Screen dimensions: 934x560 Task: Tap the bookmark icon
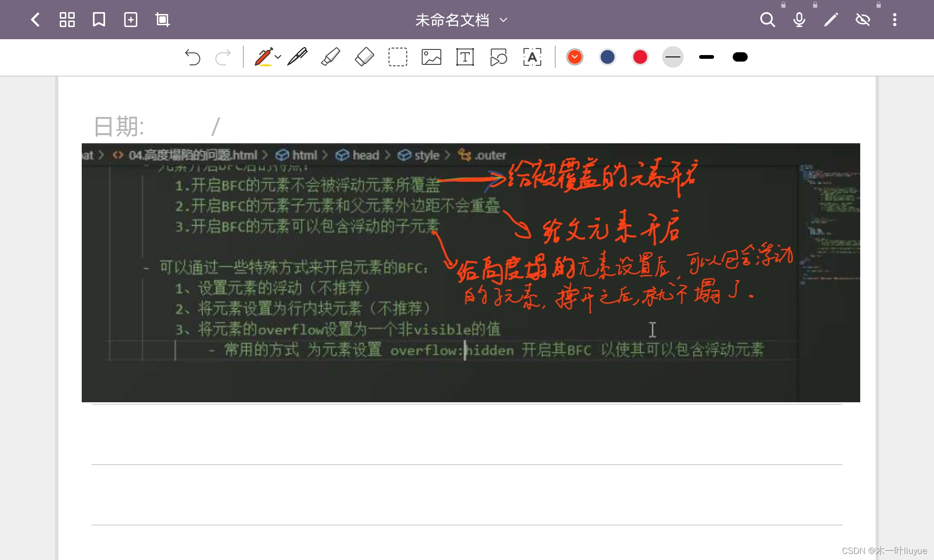pyautogui.click(x=99, y=20)
